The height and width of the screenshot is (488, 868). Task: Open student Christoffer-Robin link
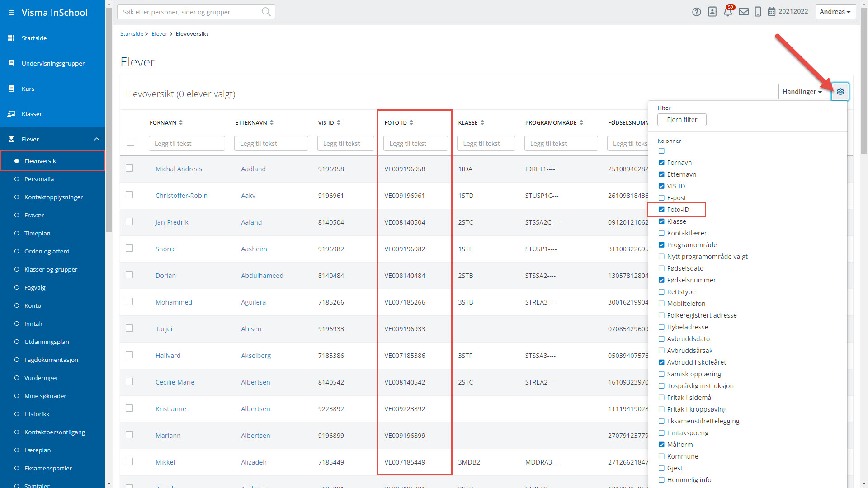[181, 196]
